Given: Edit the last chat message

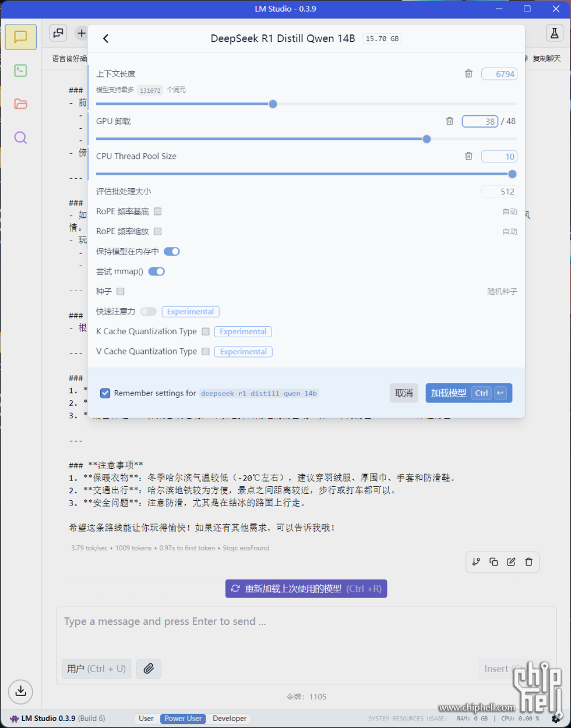Looking at the screenshot, I should point(511,562).
